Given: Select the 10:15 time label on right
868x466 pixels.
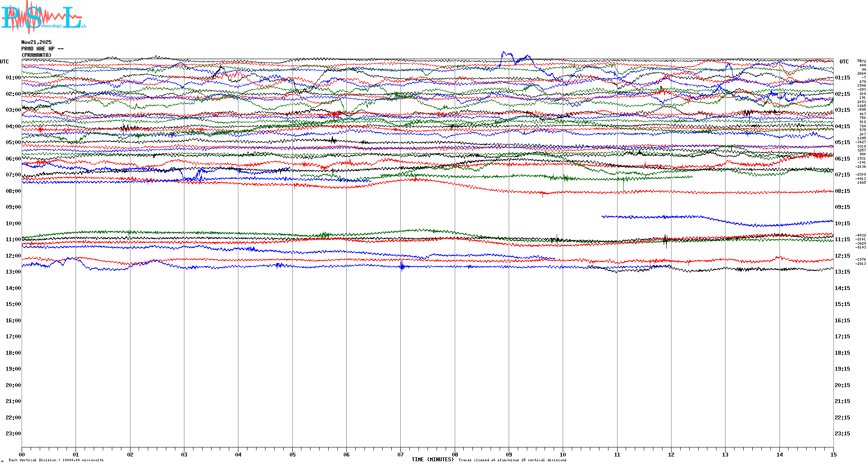Looking at the screenshot, I should (x=842, y=224).
